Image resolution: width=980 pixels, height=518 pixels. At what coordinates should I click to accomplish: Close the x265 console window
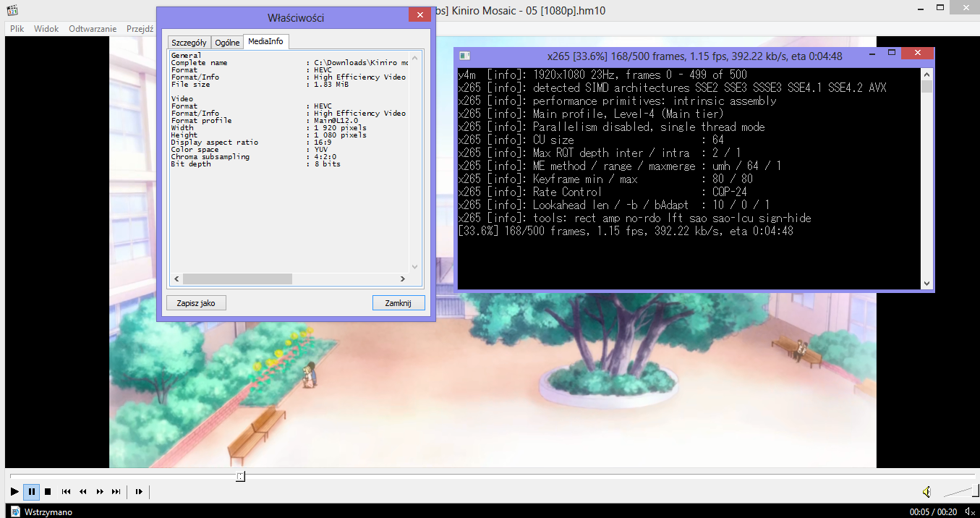[x=918, y=54]
